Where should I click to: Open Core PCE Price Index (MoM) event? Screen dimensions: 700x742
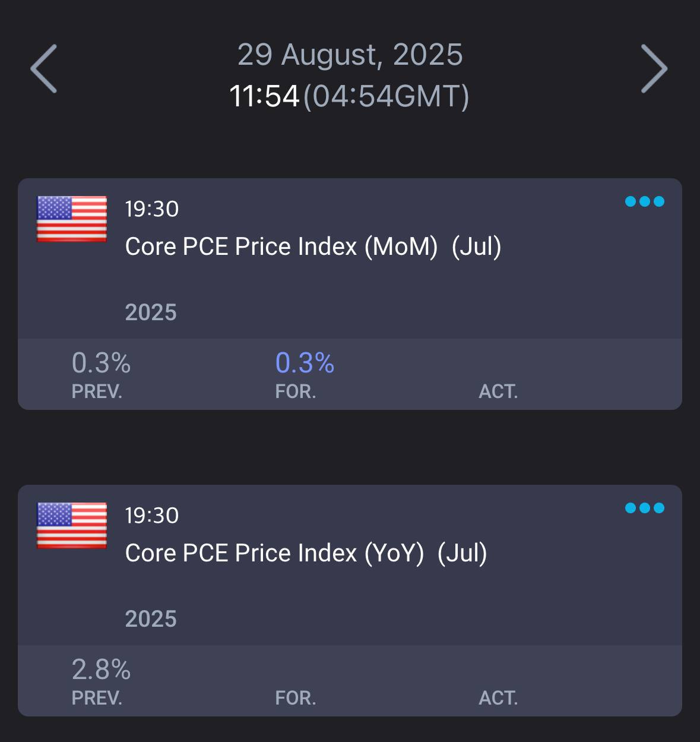pyautogui.click(x=313, y=247)
